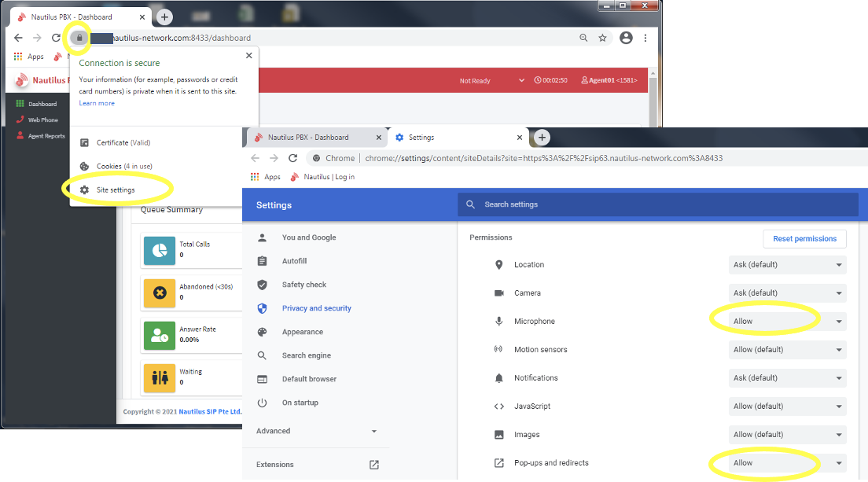The height and width of the screenshot is (482, 868).
Task: Open Privacy and security settings
Action: pos(315,308)
